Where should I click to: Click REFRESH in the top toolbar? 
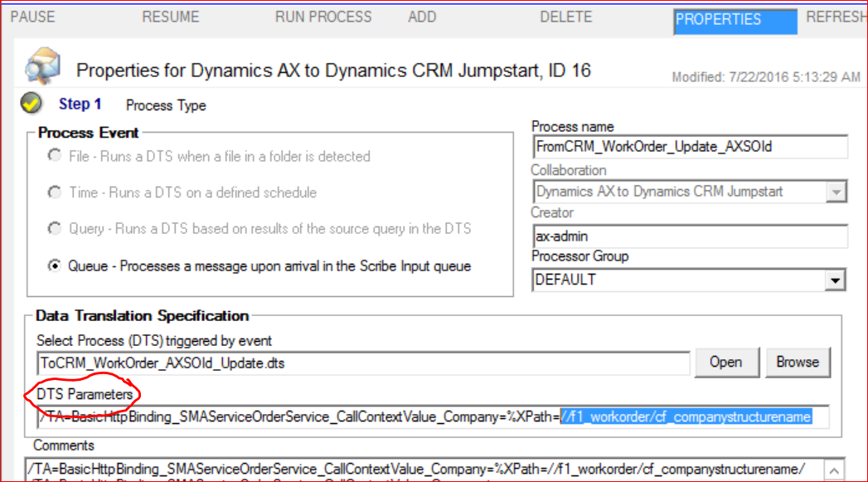coord(837,17)
